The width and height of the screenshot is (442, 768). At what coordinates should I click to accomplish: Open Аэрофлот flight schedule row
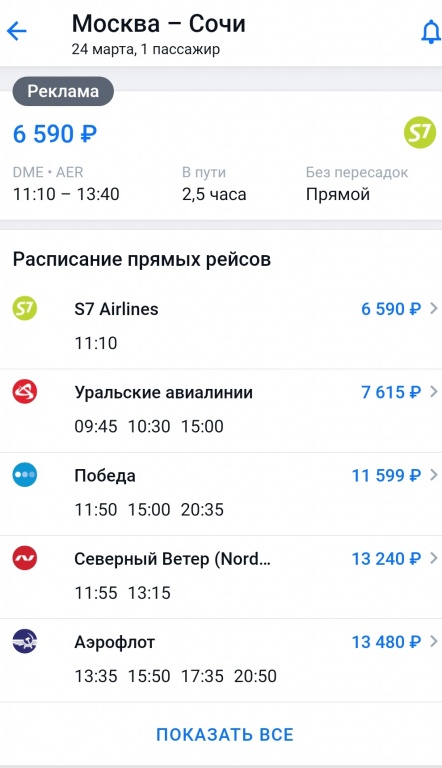221,660
